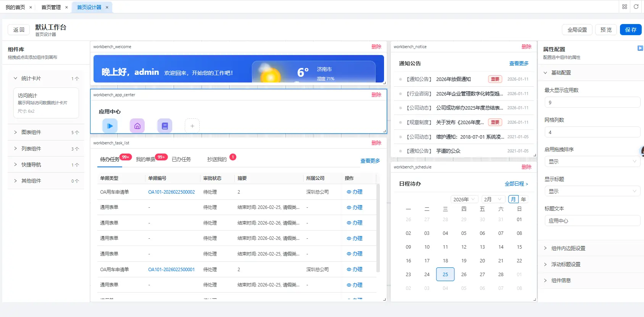Screen dimensions: 644x317
Task: Expand 组件内边距设置 section
Action: coord(568,248)
